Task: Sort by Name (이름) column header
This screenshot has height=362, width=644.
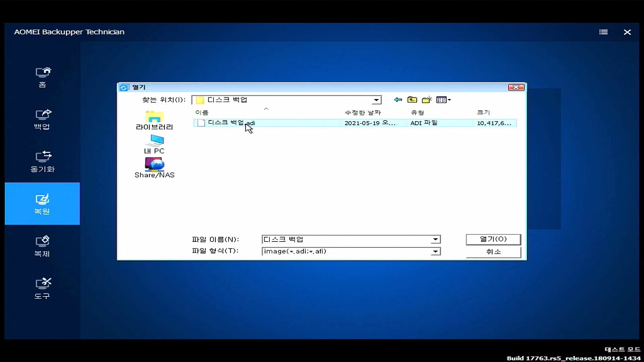Action: point(202,113)
